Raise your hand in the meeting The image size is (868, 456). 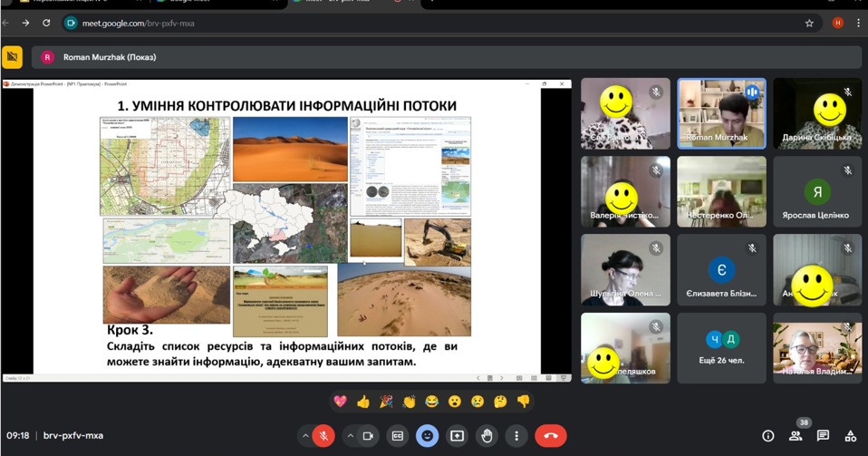487,436
